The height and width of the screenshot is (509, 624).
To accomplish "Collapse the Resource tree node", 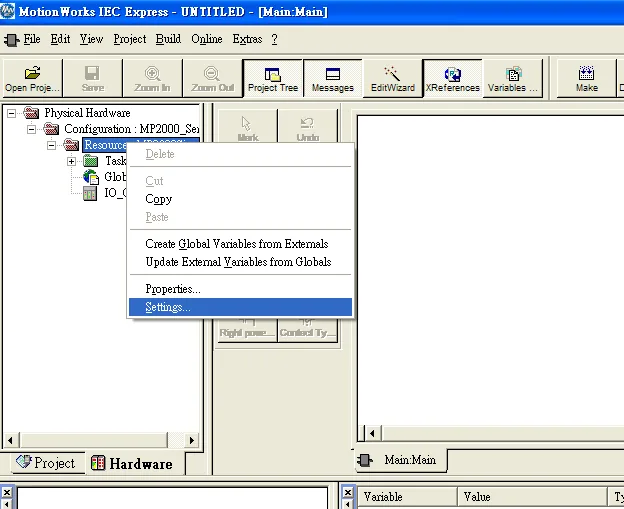I will click(51, 145).
